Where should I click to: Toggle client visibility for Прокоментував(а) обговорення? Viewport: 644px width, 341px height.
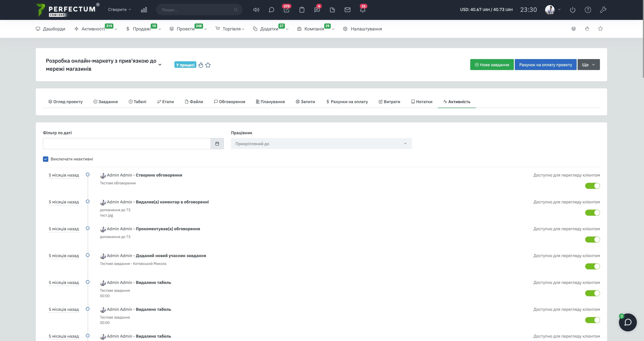(592, 239)
